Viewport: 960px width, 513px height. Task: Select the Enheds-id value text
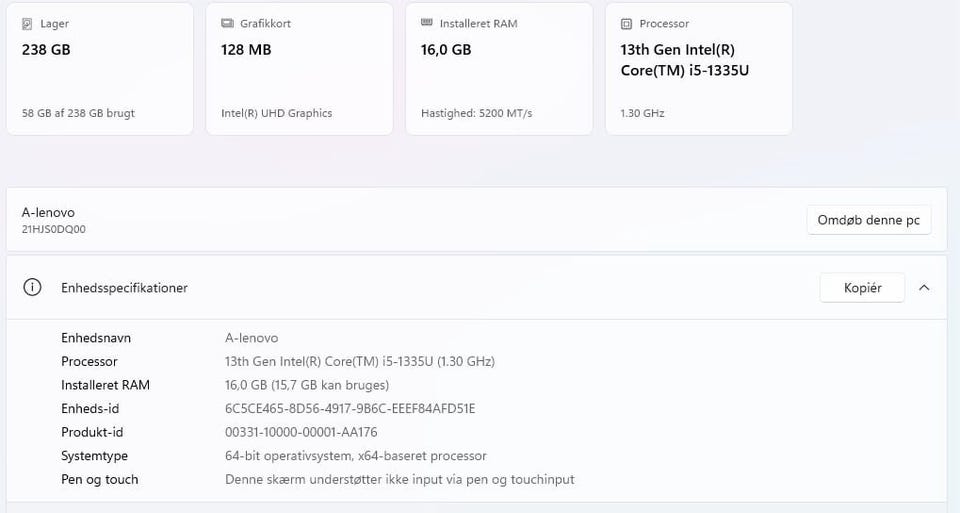pyautogui.click(x=350, y=408)
